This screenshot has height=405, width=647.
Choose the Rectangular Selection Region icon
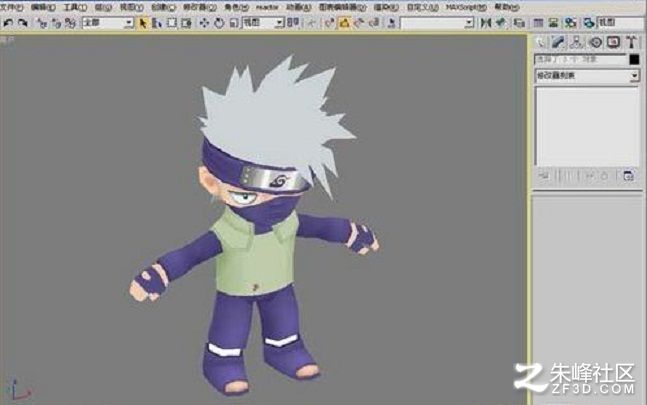click(171, 23)
